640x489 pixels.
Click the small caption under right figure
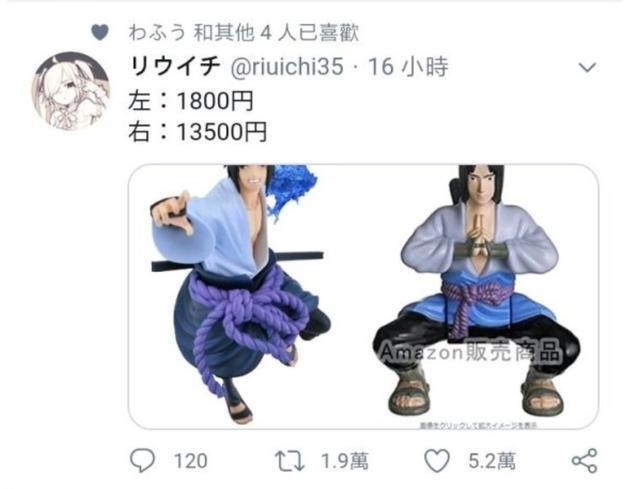coord(478,426)
